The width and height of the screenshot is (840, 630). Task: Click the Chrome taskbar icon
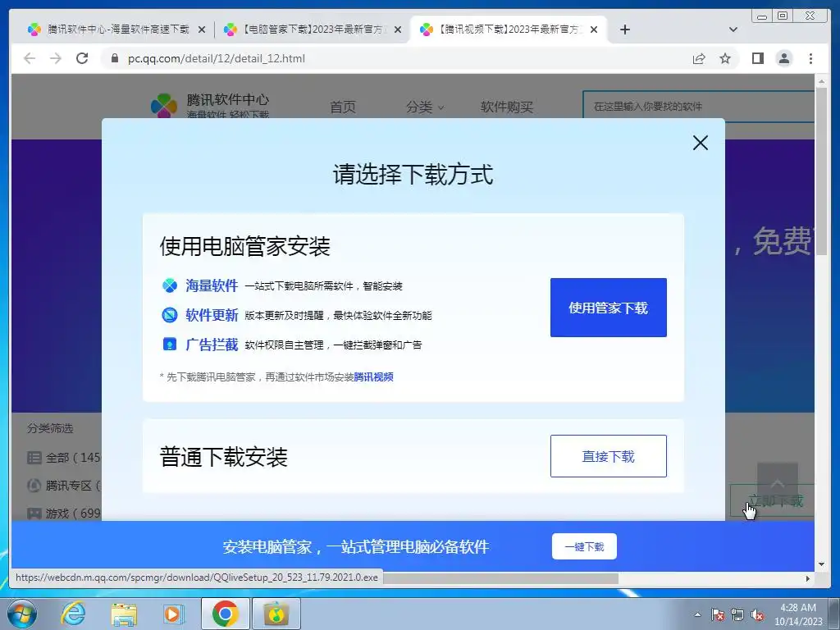pos(225,614)
